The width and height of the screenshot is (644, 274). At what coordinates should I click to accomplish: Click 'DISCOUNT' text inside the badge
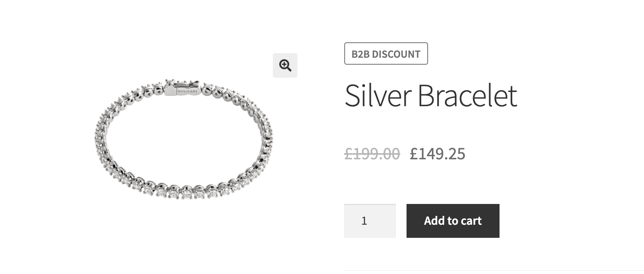[396, 54]
